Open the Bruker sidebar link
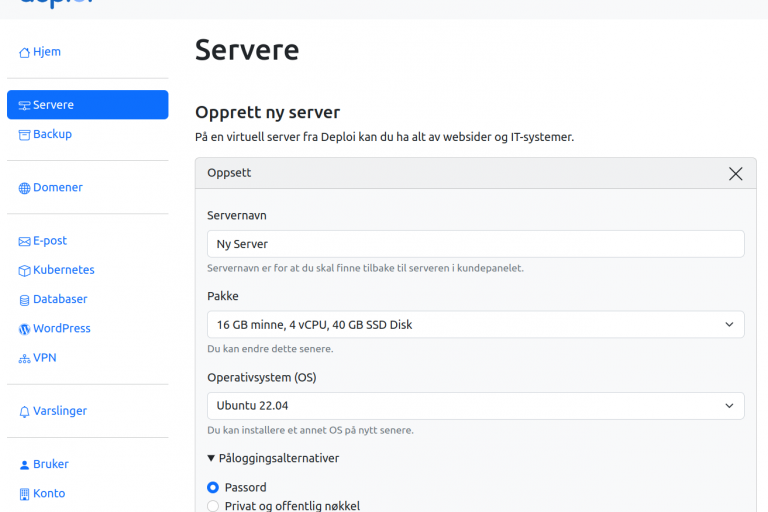This screenshot has width=768, height=512. pos(50,464)
